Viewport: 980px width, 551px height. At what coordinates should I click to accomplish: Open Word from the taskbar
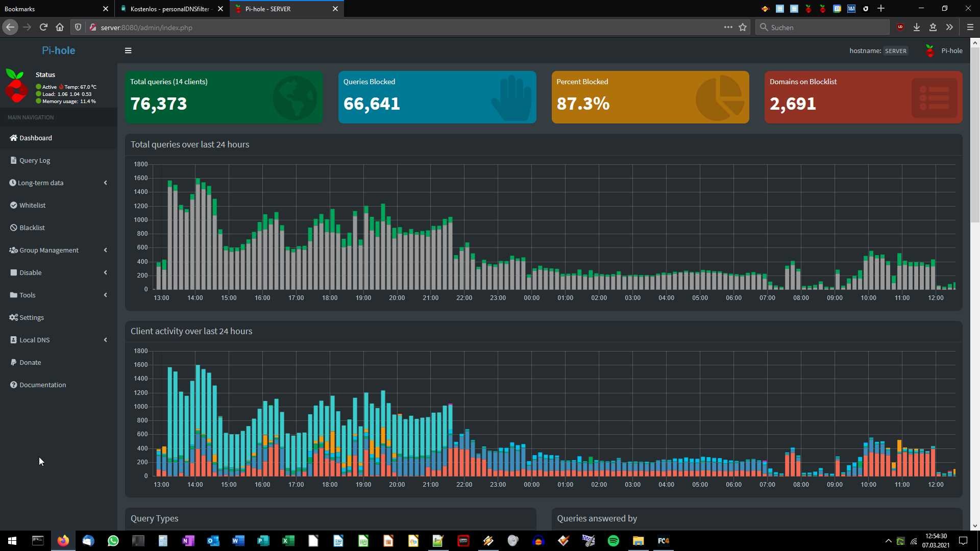238,541
